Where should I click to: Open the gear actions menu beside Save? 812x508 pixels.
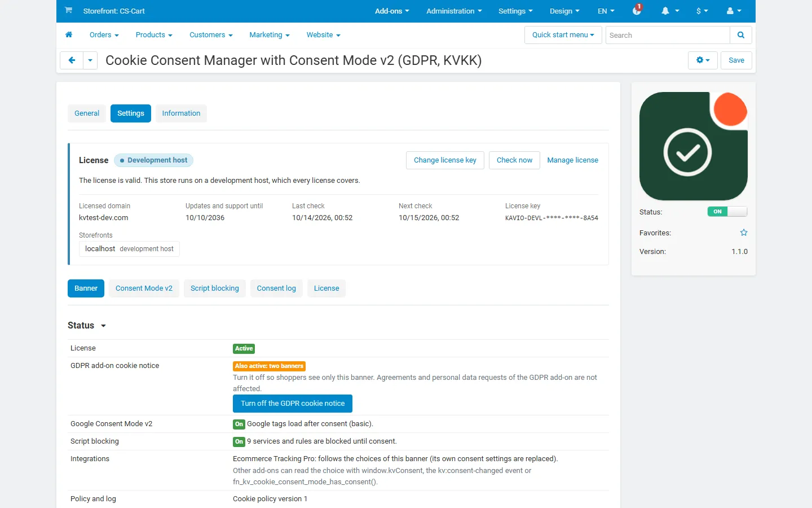[x=703, y=60]
